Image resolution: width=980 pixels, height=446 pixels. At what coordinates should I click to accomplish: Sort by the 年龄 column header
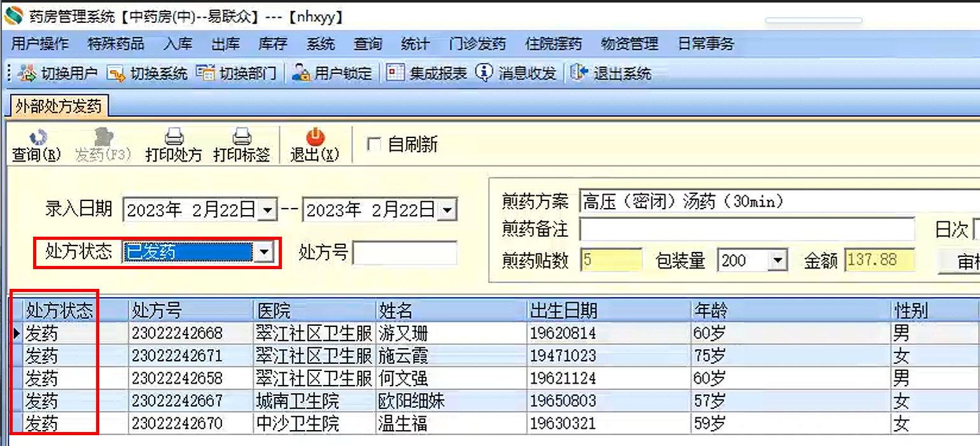click(x=791, y=310)
